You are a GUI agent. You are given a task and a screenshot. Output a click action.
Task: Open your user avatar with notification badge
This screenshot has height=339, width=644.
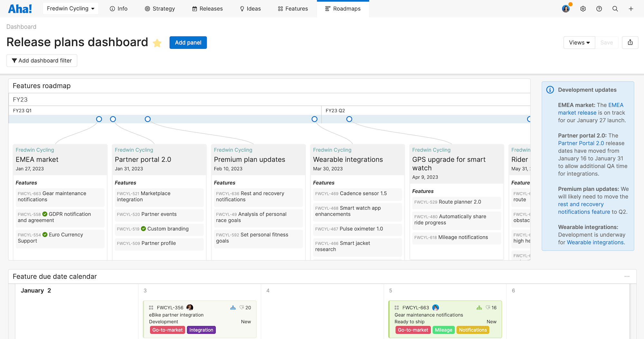tap(566, 8)
